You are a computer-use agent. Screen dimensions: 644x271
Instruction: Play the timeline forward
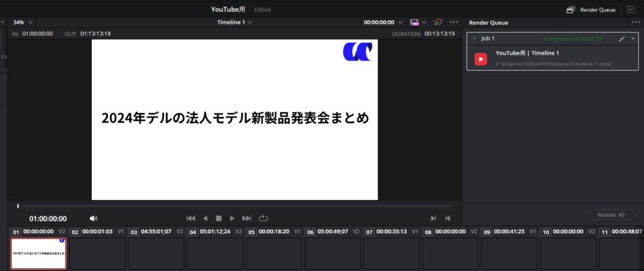coord(232,218)
